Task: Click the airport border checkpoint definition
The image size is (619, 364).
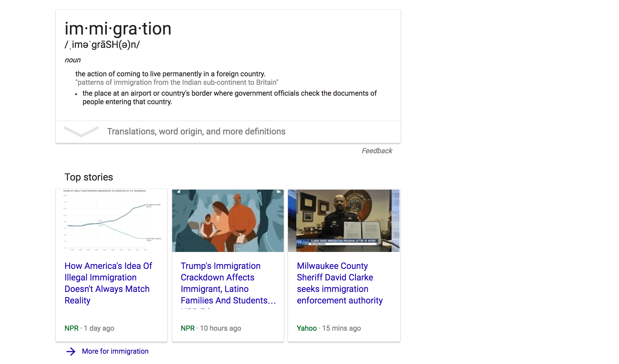Action: [229, 98]
